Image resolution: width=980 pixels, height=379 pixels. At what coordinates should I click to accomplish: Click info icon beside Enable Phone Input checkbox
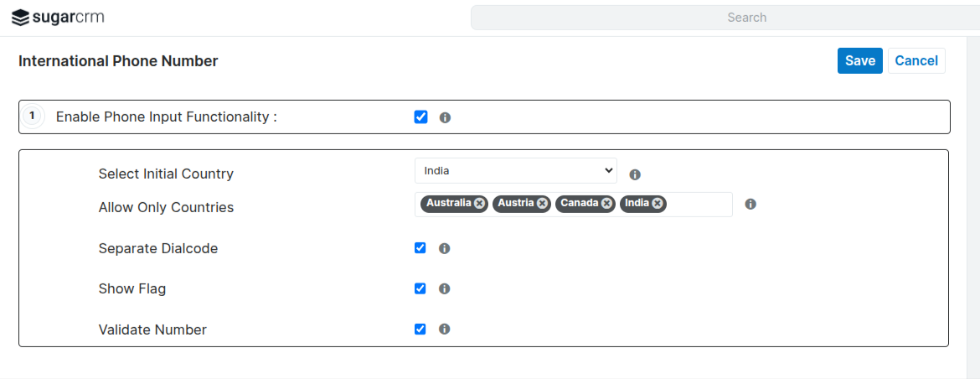(x=445, y=117)
